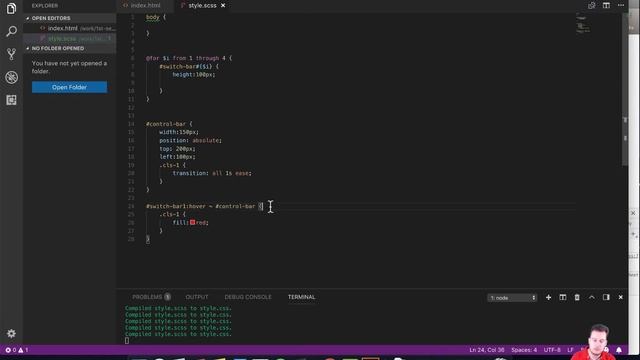Click Ln 24, Col 36 in status bar

[487, 350]
